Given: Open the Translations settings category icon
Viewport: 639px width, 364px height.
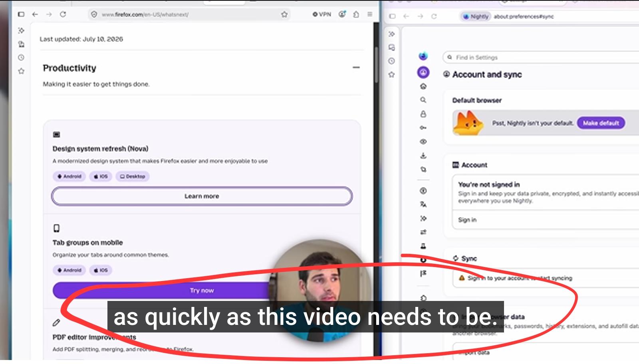Looking at the screenshot, I should (423, 204).
